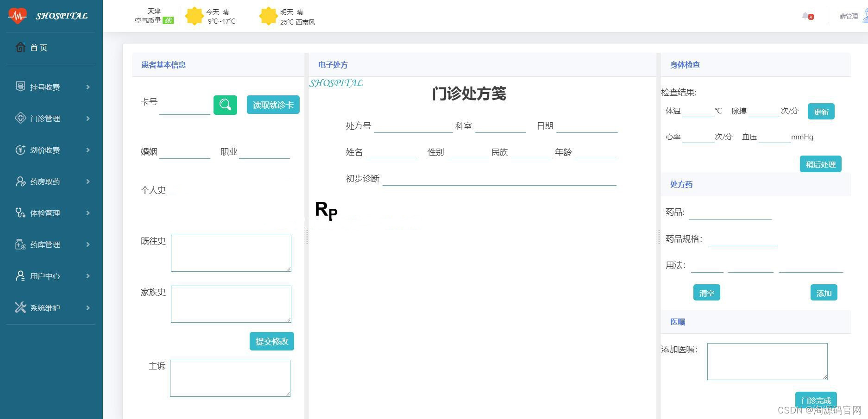The height and width of the screenshot is (419, 868).
Task: Click the 清空 button
Action: pyautogui.click(x=707, y=293)
